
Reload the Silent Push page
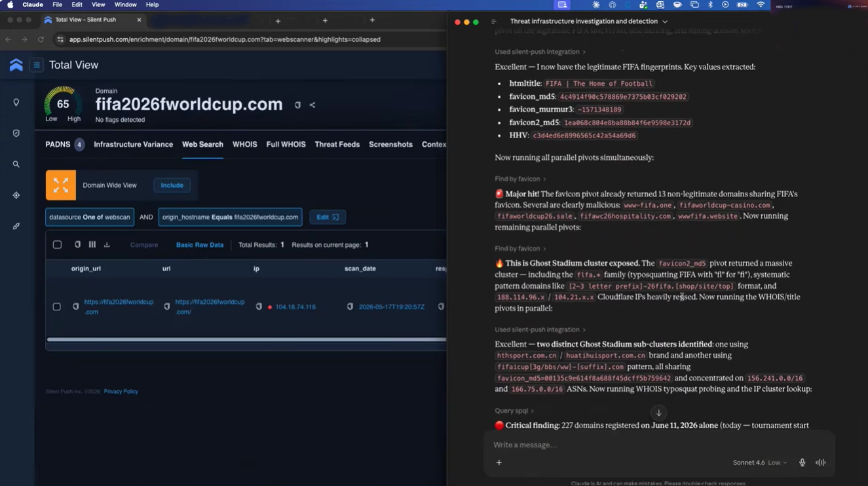pyautogui.click(x=41, y=39)
